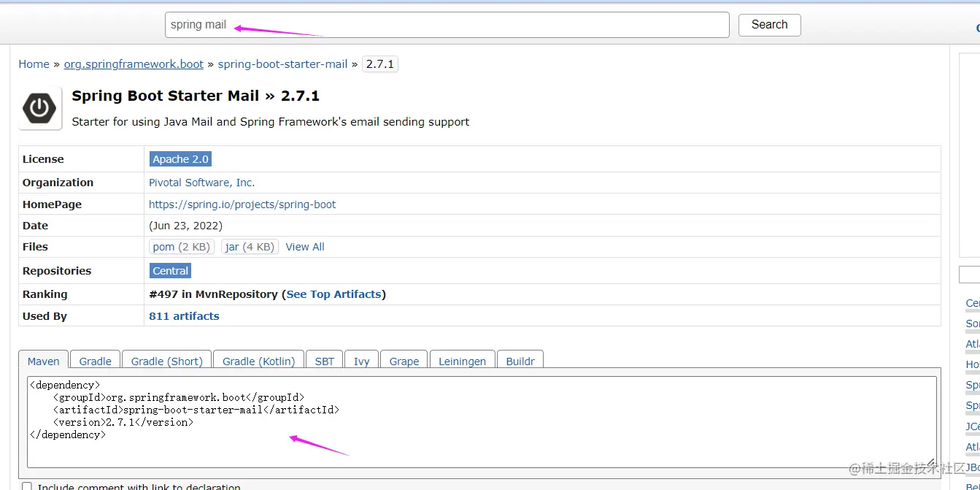Switch to the Ivy tab
980x490 pixels.
pos(362,361)
